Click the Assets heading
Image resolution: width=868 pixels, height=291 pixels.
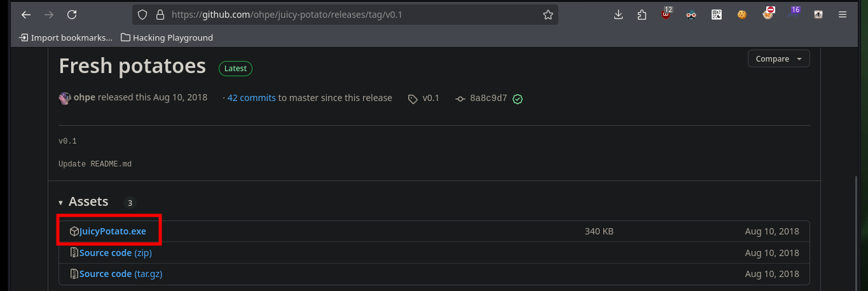click(88, 201)
